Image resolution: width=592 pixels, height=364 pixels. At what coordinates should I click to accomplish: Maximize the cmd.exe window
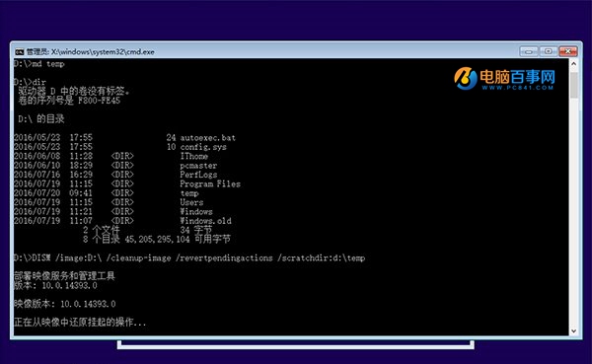549,51
